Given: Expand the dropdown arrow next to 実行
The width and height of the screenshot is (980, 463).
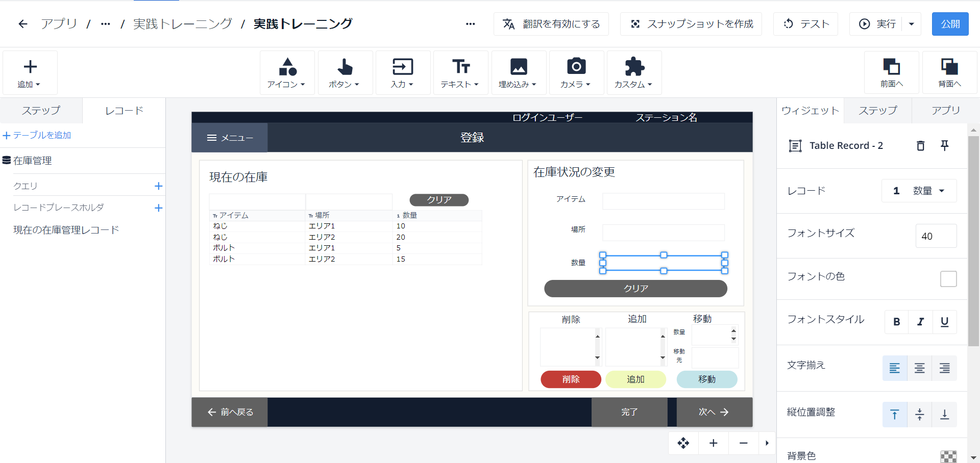Looking at the screenshot, I should (x=912, y=24).
